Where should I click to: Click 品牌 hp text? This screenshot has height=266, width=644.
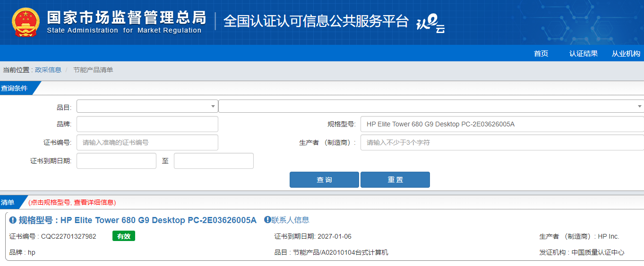(x=22, y=252)
